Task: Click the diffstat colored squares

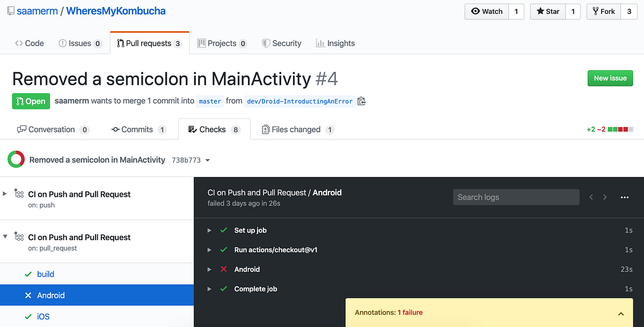Action: (x=620, y=129)
